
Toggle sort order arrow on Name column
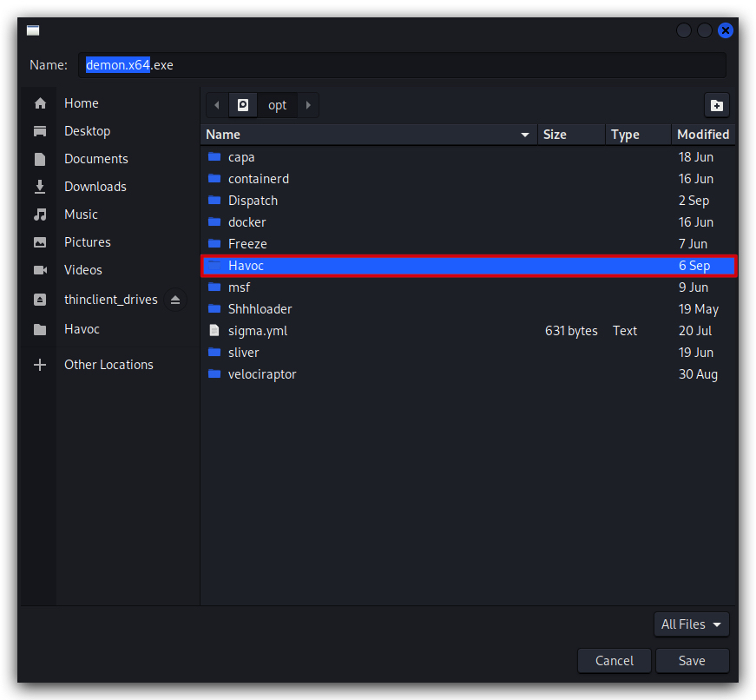525,135
